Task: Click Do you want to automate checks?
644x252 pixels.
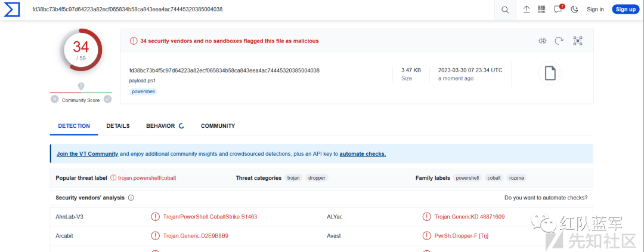Action: pyautogui.click(x=546, y=198)
